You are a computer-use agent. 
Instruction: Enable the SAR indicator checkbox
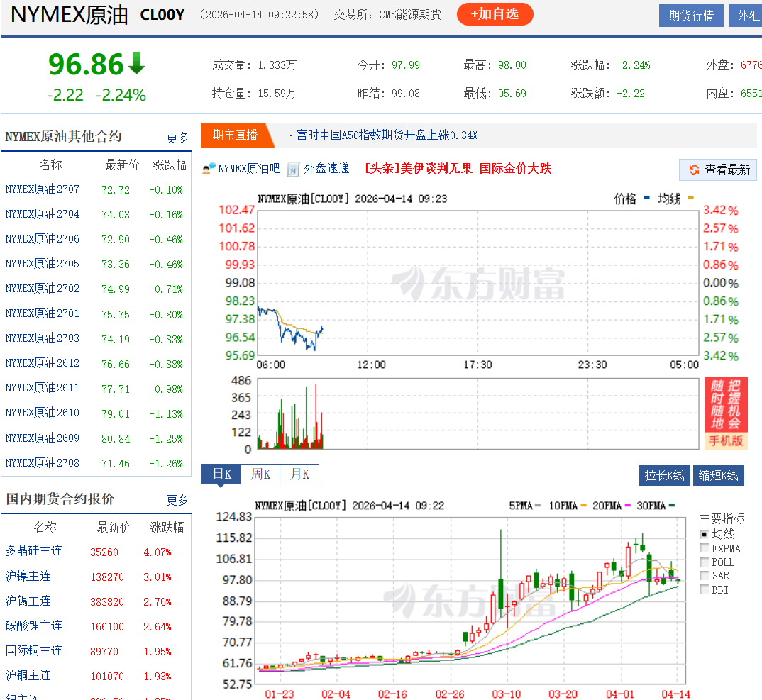704,576
